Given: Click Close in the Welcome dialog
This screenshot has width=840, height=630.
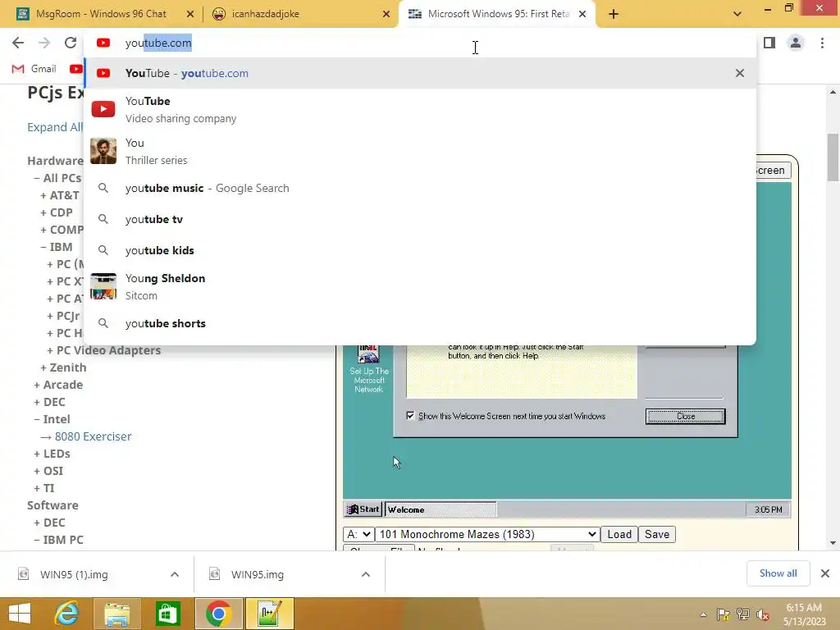Looking at the screenshot, I should pos(685,416).
